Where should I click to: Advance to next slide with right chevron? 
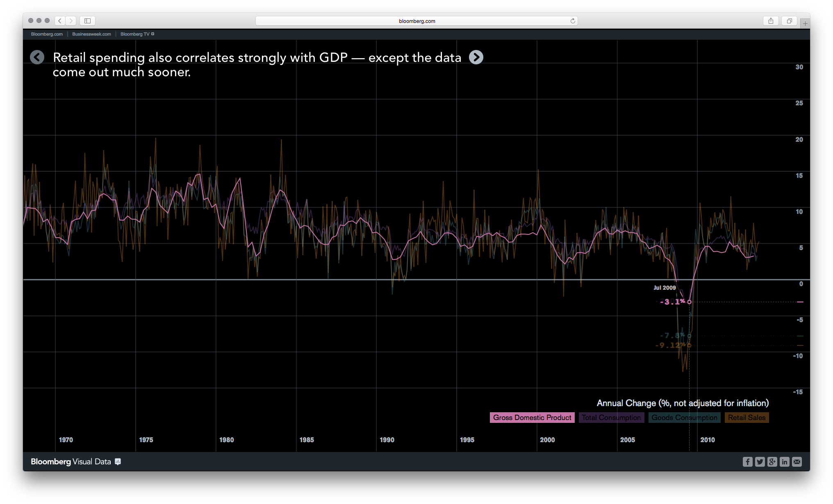[x=476, y=57]
